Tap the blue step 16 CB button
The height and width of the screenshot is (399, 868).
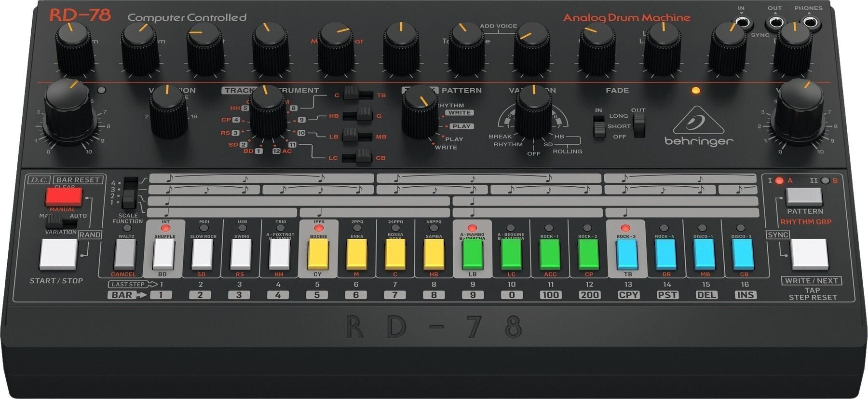point(743,254)
